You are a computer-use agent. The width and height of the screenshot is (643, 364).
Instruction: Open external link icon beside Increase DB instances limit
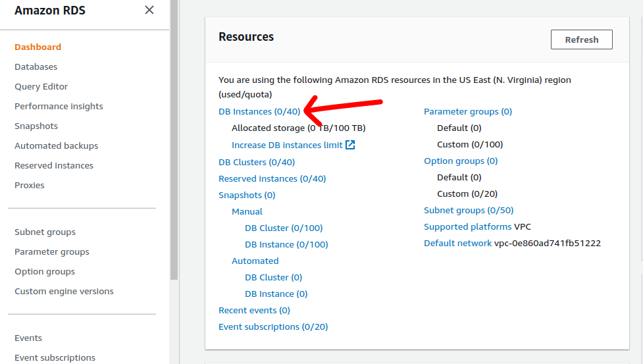coord(350,145)
